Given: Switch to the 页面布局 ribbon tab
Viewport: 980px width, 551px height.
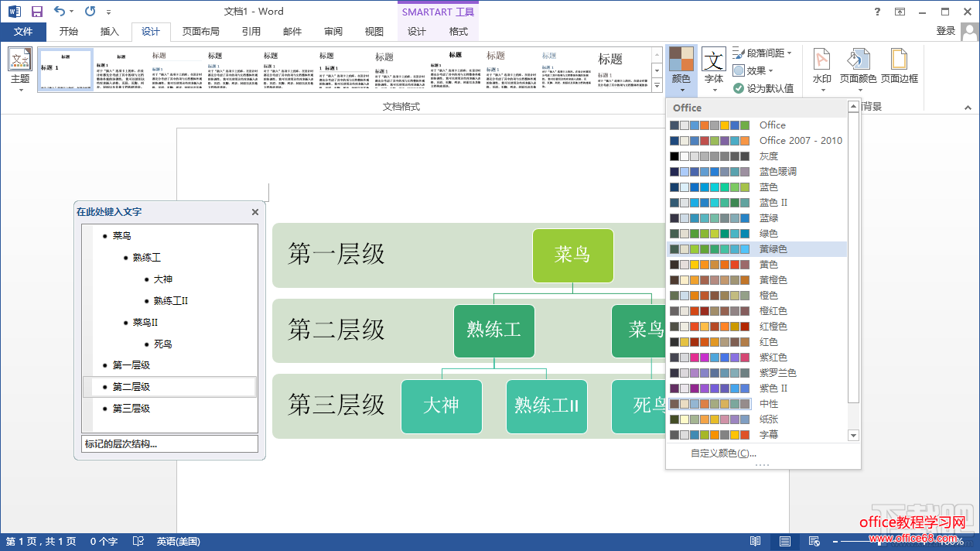Looking at the screenshot, I should coord(200,32).
